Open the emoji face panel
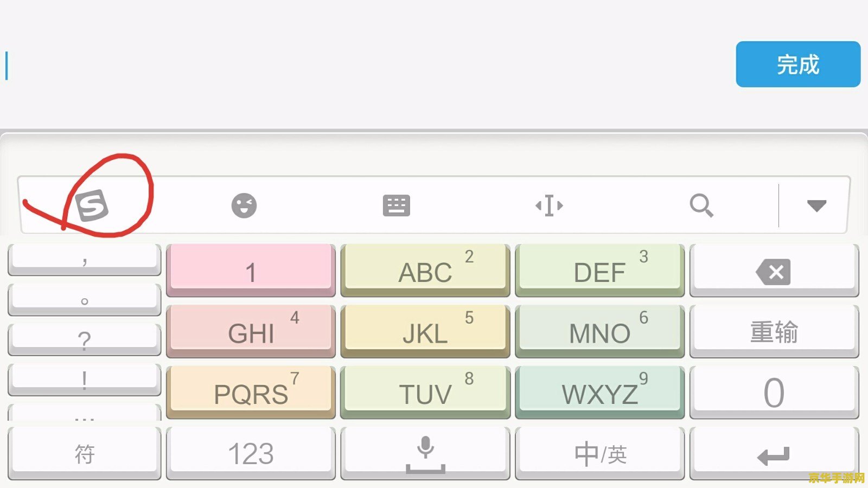 click(x=244, y=206)
